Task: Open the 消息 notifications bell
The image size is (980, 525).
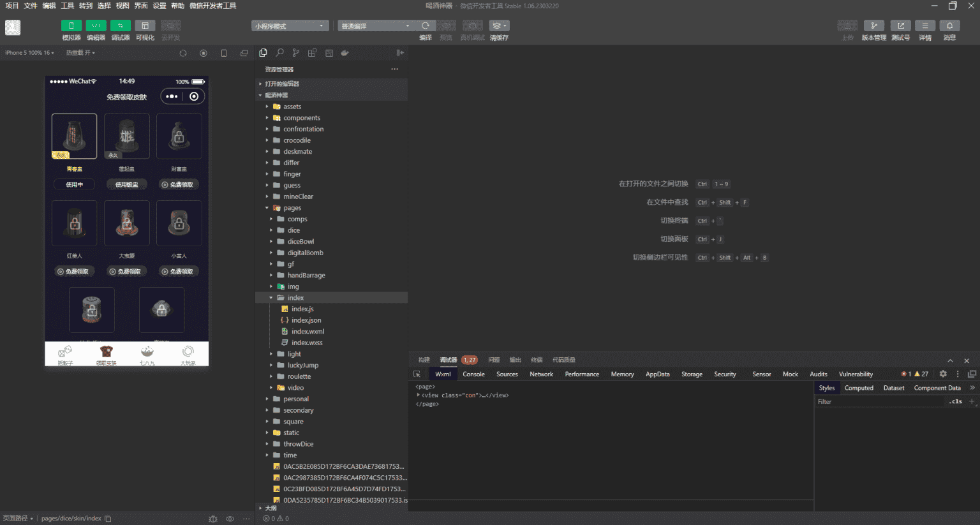Action: pyautogui.click(x=949, y=26)
